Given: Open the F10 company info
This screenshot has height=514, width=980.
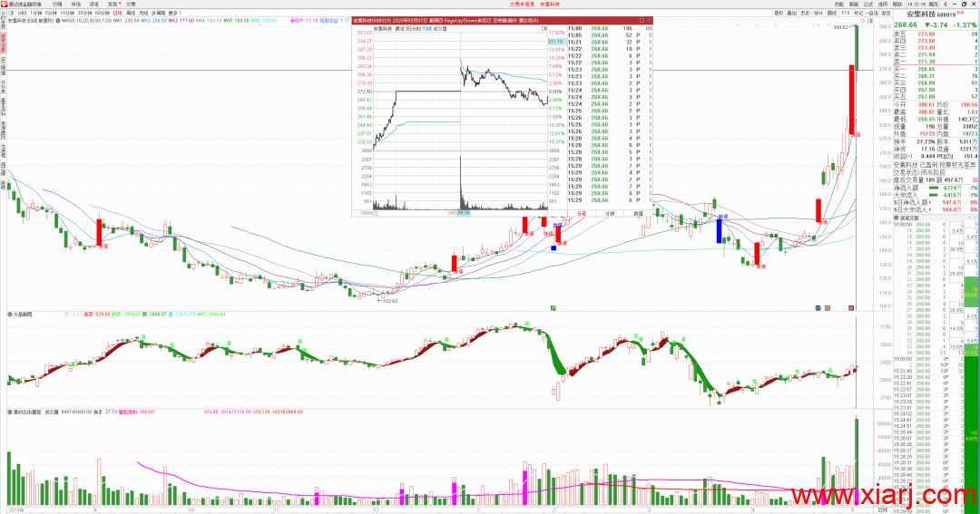Looking at the screenshot, I should click(846, 13).
